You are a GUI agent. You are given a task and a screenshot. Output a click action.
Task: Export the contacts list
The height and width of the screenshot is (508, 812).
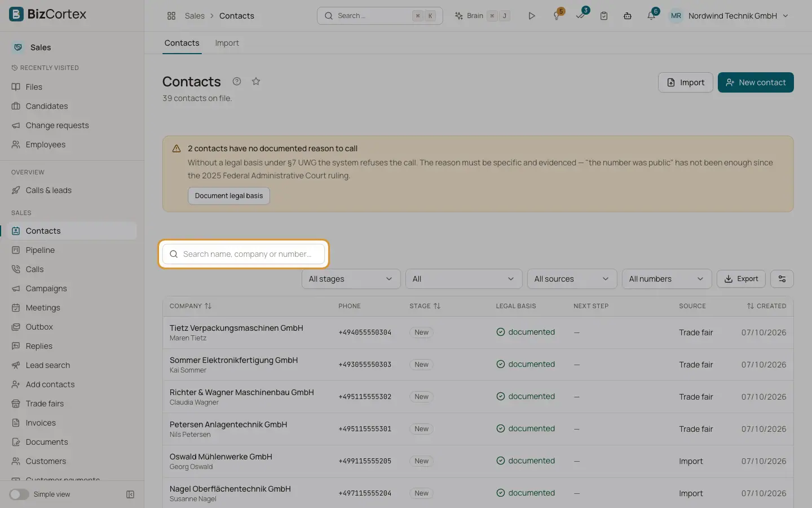(x=741, y=279)
